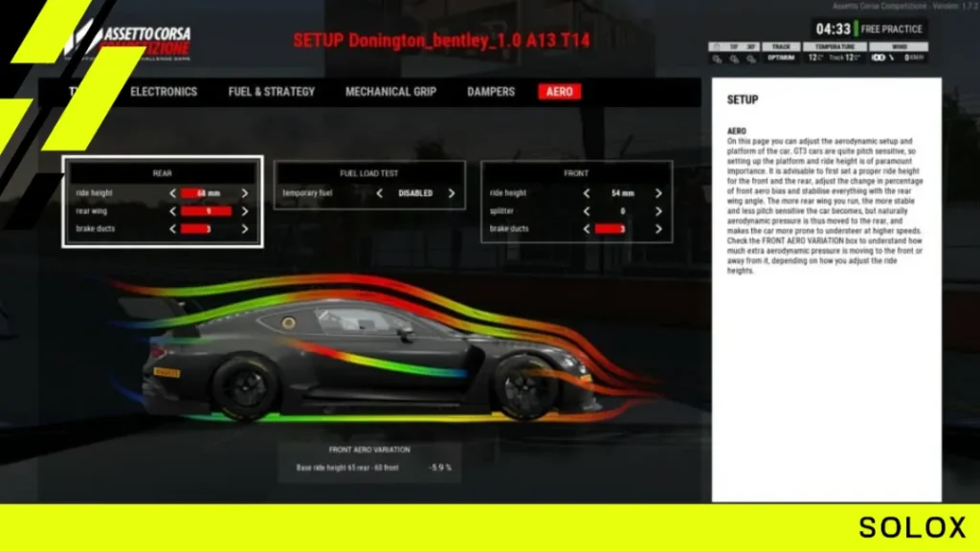The width and height of the screenshot is (980, 551).
Task: Cycle temporary fuel forward with right arrow
Action: (452, 193)
